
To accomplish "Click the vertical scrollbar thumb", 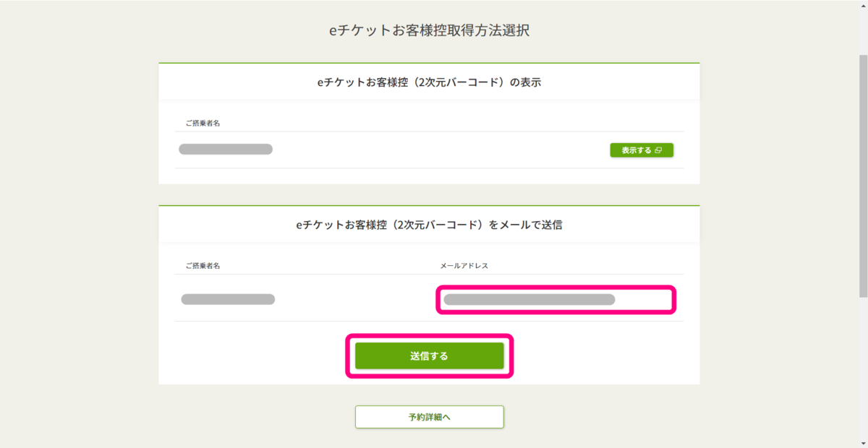I will pos(863,176).
